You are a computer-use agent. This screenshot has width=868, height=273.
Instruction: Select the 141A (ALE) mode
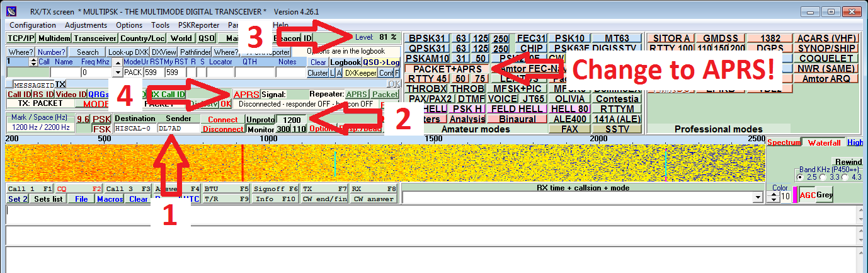[617, 119]
